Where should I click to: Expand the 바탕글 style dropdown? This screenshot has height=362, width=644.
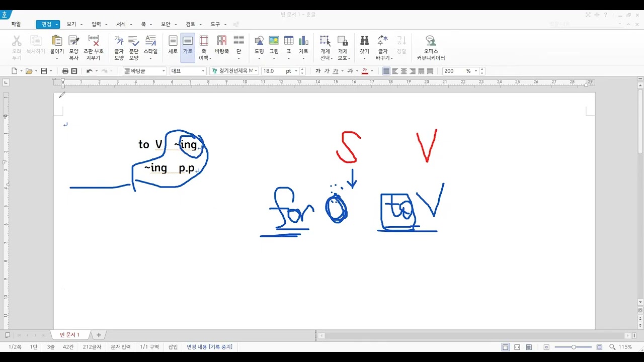pyautogui.click(x=164, y=71)
